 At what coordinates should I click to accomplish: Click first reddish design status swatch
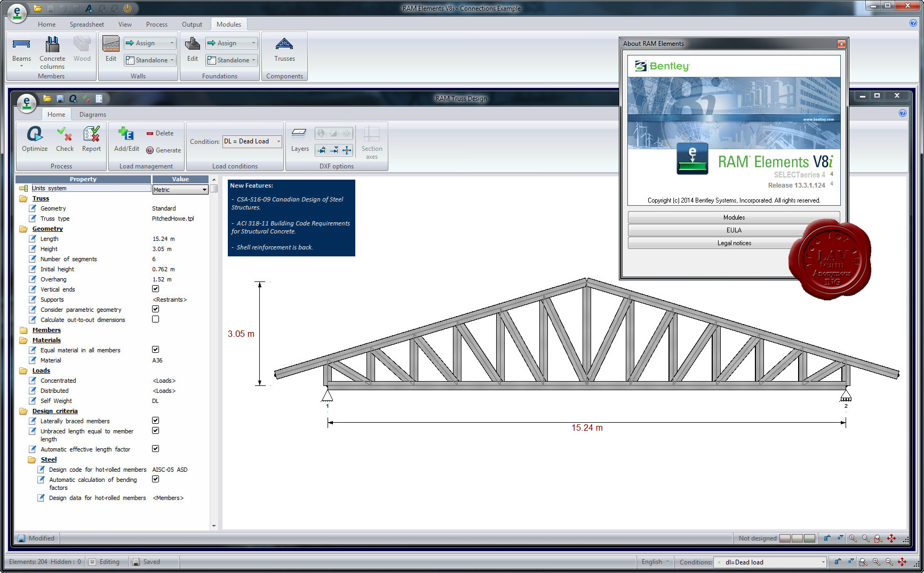pyautogui.click(x=785, y=538)
